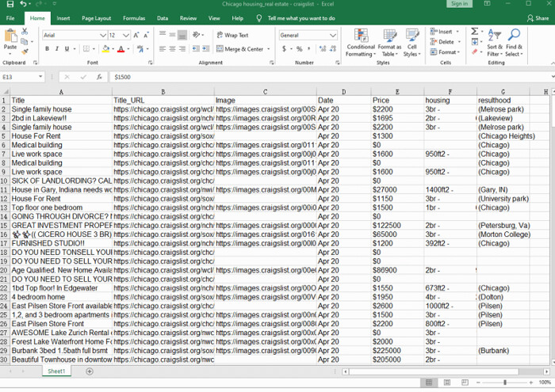The height and width of the screenshot is (392, 555).
Task: Click the Percent Style icon
Action: (x=300, y=49)
